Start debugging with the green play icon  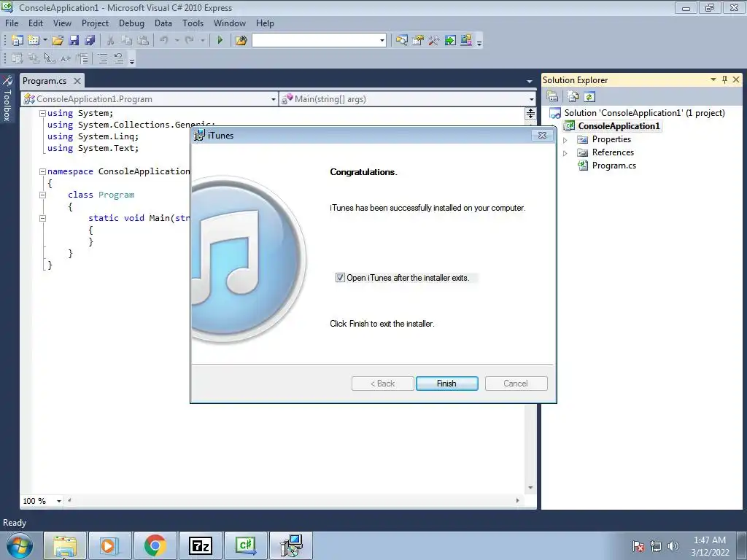pos(220,41)
